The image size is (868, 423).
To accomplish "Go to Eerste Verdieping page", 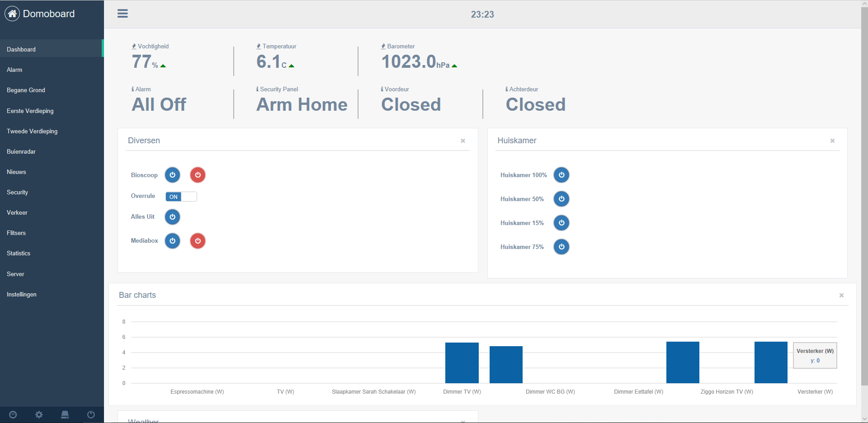I will 52,111.
